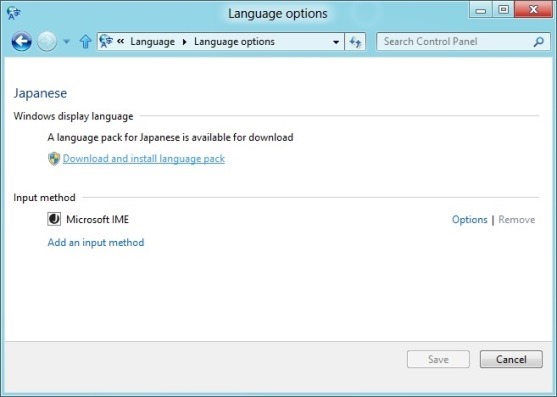Click the magnifier search icon
557x397 pixels.
pos(539,42)
